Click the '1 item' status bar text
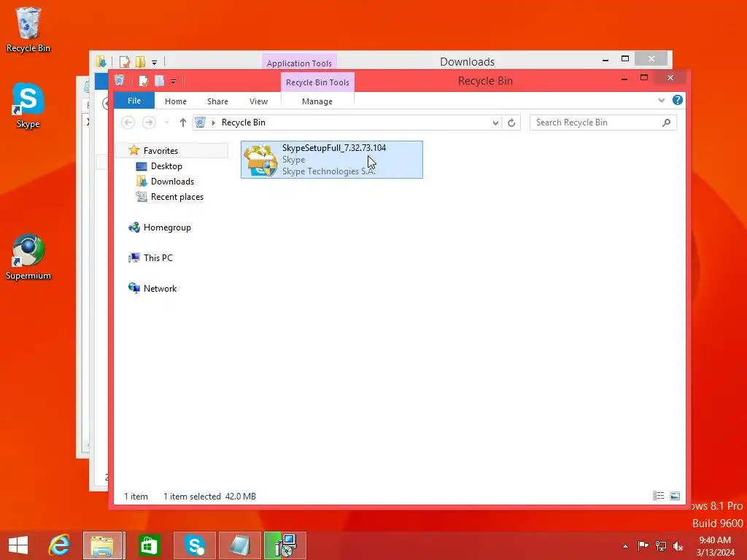This screenshot has height=560, width=747. (x=136, y=496)
